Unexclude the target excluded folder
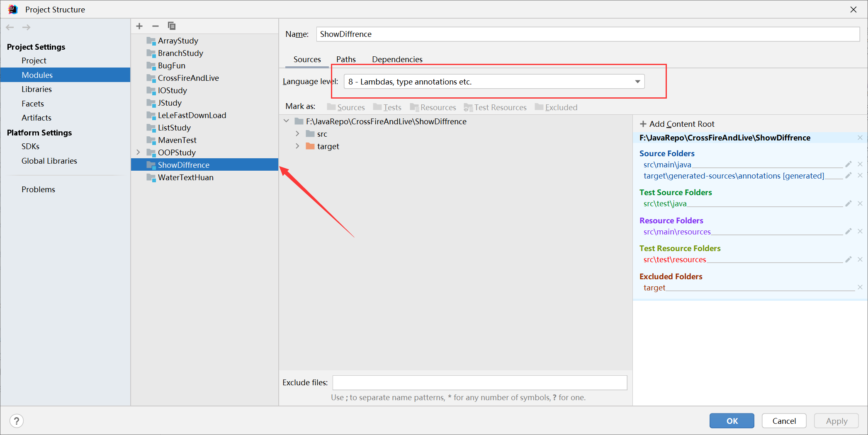The height and width of the screenshot is (435, 868). pyautogui.click(x=860, y=287)
